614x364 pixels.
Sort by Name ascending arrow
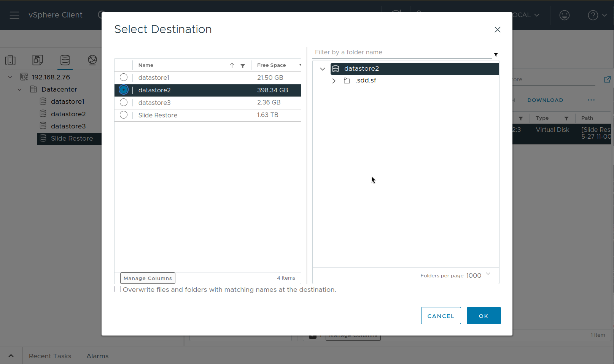(232, 65)
